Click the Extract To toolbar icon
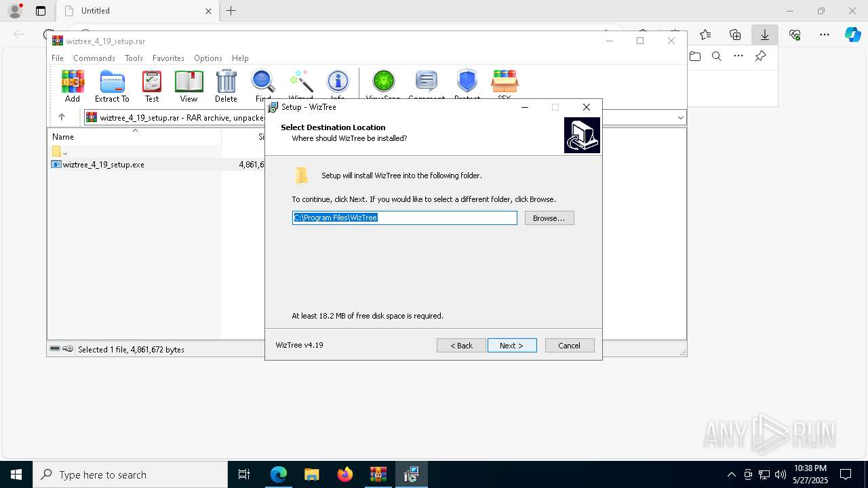 pyautogui.click(x=112, y=86)
